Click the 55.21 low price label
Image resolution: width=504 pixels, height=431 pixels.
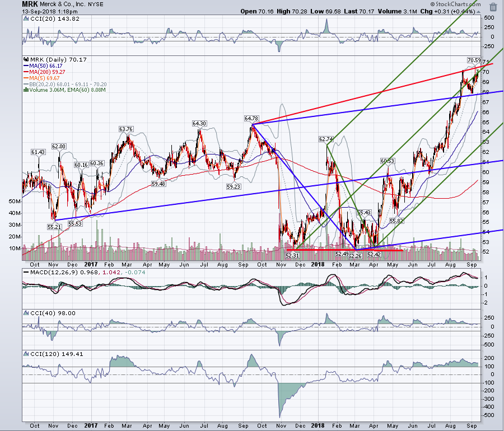(x=54, y=227)
